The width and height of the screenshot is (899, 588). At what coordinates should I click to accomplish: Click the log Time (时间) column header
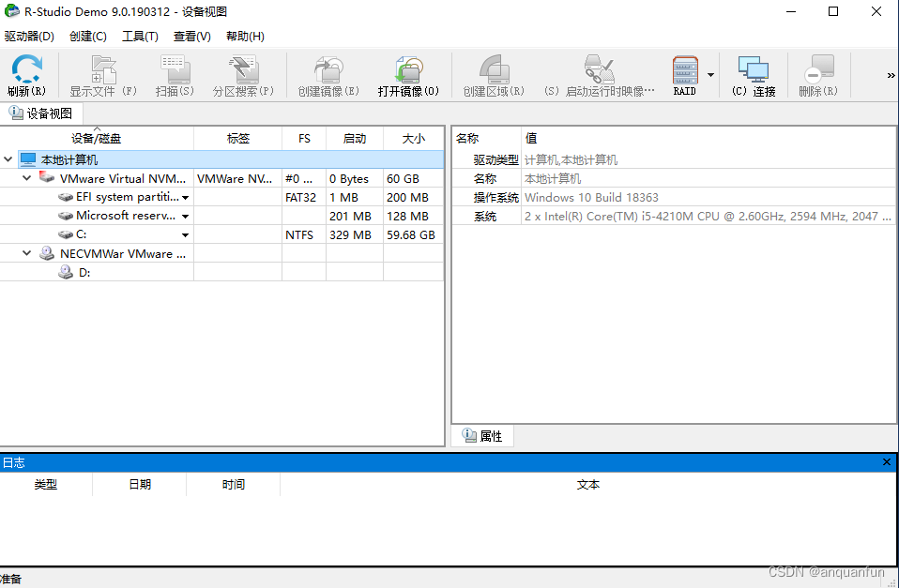(234, 484)
